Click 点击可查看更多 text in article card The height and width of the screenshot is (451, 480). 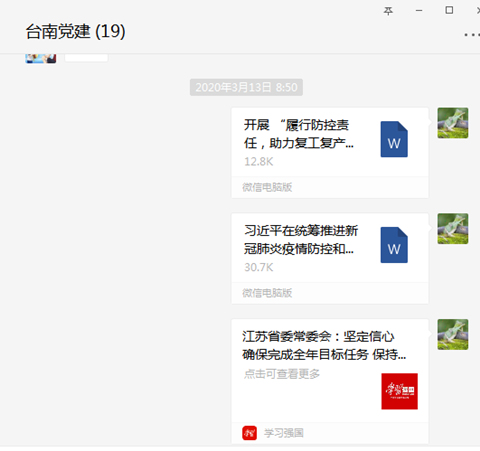282,374
